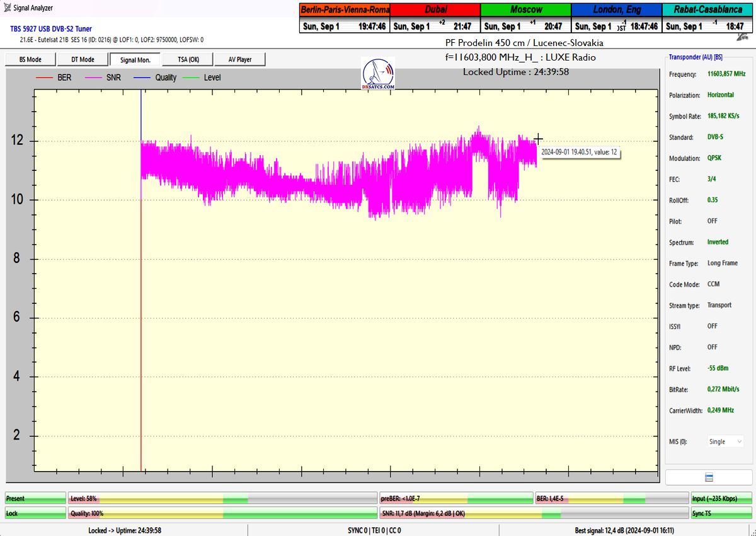Open the MIS Single dropdown
Screen dimensions: 756x536
tap(725, 441)
